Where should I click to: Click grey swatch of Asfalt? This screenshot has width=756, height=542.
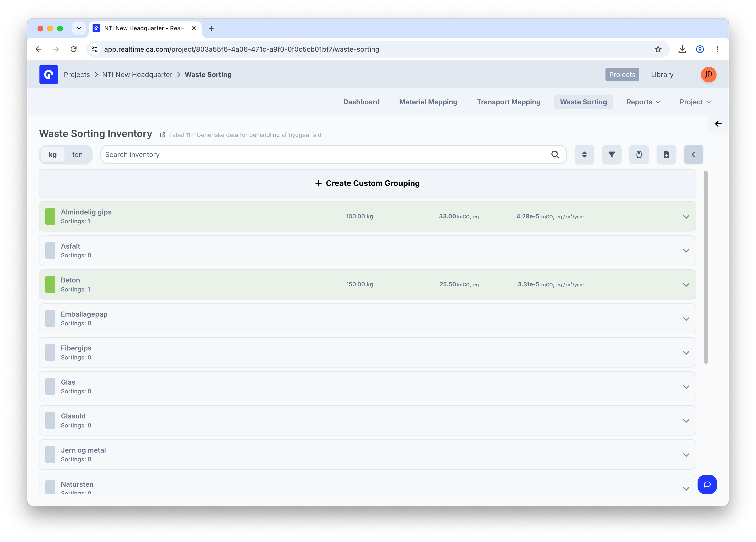pyautogui.click(x=50, y=251)
